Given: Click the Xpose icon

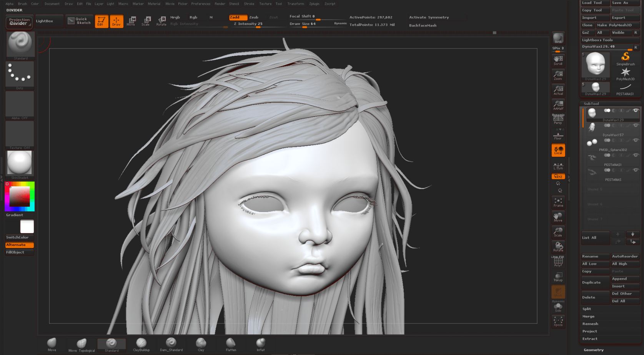Looking at the screenshot, I should [558, 322].
